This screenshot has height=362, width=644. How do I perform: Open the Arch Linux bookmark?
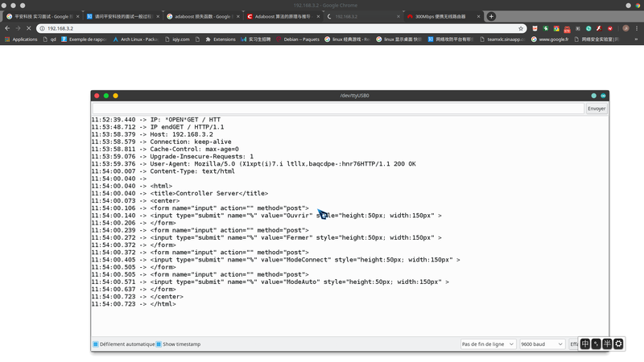(137, 39)
